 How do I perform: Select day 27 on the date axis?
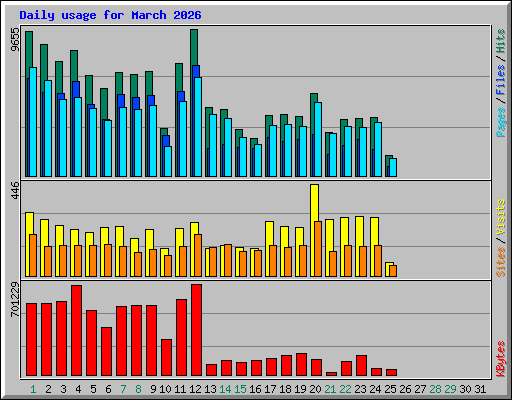[x=420, y=389]
